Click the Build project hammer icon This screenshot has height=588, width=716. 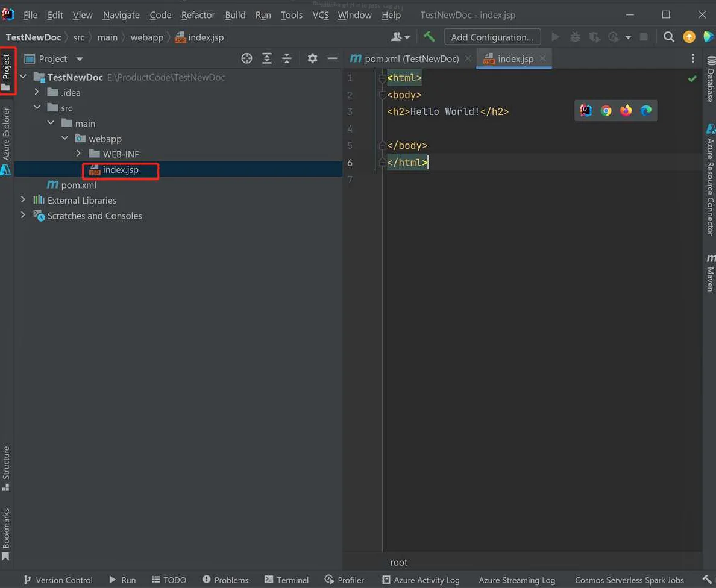pyautogui.click(x=429, y=37)
